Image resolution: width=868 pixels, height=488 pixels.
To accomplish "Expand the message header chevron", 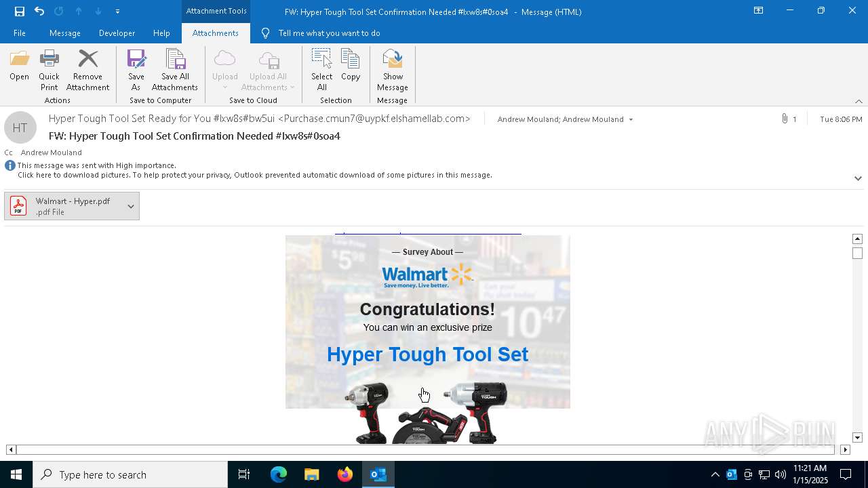I will point(858,178).
